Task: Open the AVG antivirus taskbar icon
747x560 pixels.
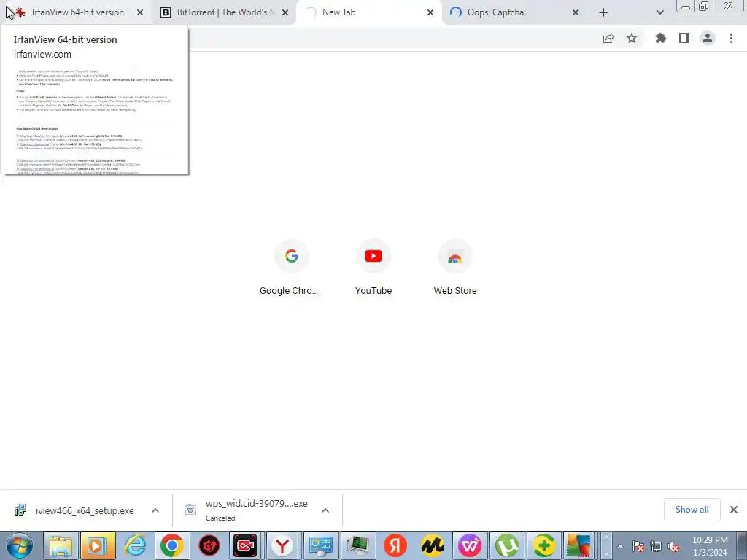Action: (x=578, y=545)
